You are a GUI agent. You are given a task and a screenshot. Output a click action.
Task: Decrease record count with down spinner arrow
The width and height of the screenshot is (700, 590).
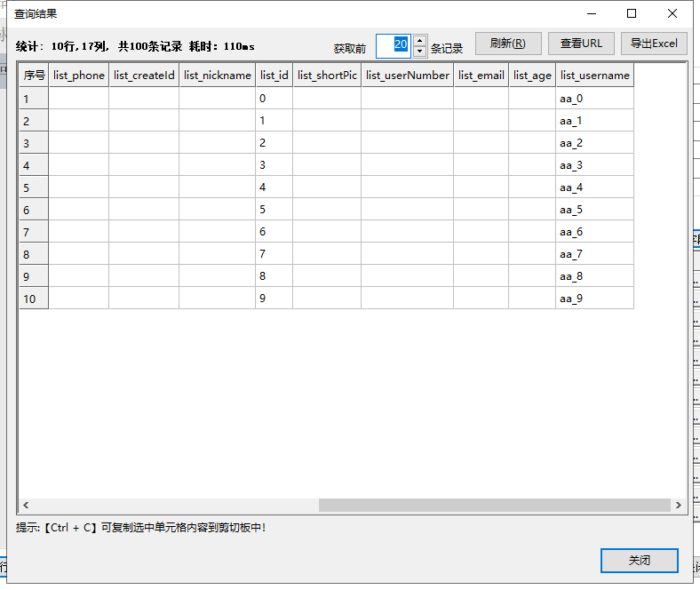(x=420, y=52)
